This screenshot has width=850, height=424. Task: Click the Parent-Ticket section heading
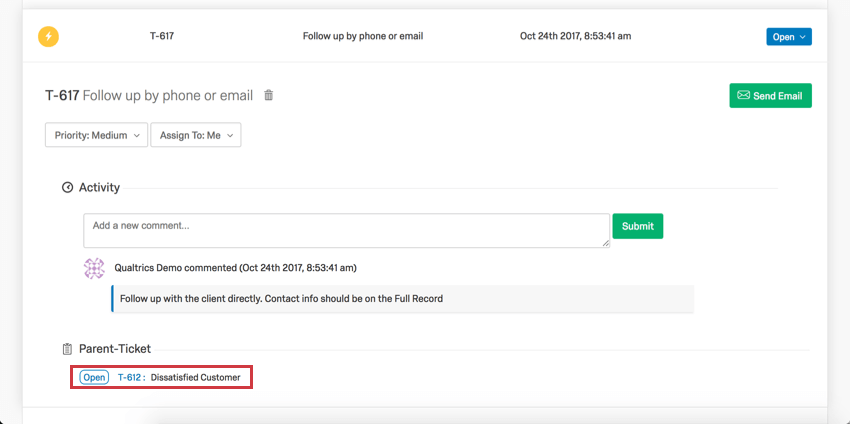(115, 349)
